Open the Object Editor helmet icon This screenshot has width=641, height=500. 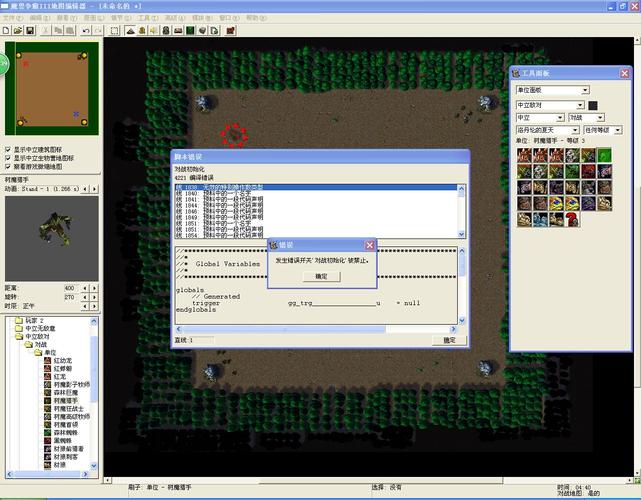pyautogui.click(x=166, y=31)
